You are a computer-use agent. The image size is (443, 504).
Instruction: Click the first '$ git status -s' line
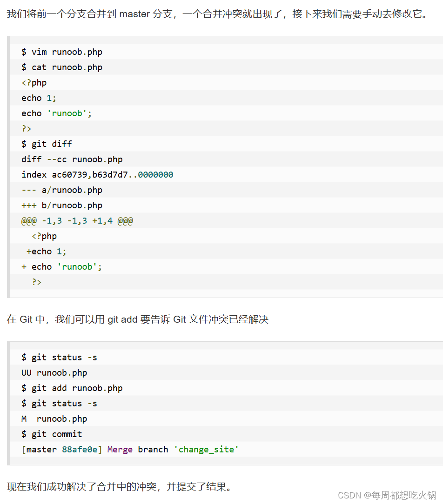point(59,357)
